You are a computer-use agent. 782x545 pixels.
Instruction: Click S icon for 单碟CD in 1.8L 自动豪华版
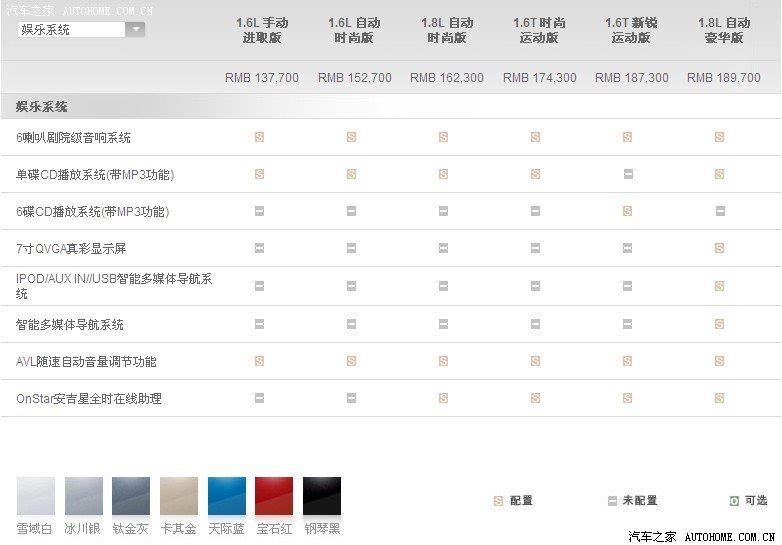coord(719,174)
